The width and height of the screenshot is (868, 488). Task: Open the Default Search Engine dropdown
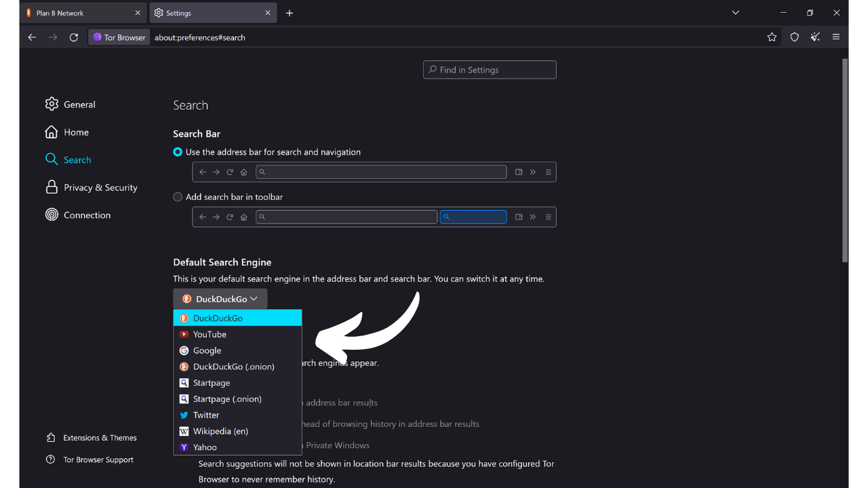[220, 298]
